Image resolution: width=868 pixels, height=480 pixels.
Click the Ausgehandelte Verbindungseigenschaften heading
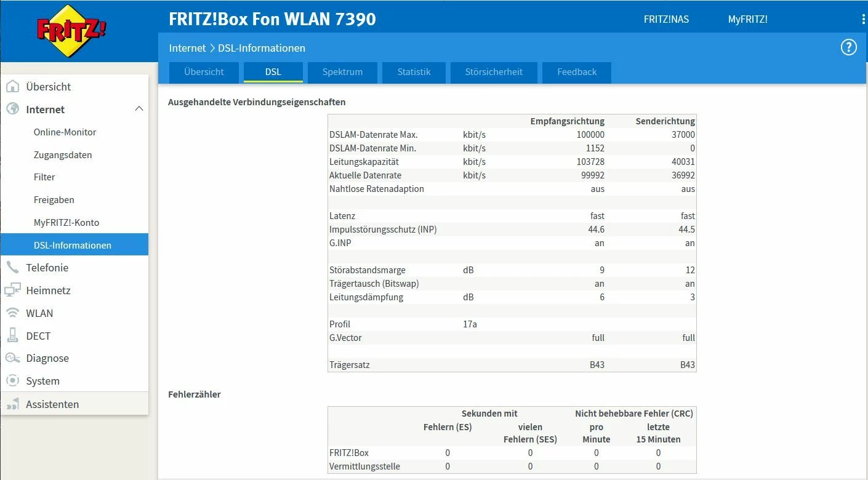(x=257, y=102)
